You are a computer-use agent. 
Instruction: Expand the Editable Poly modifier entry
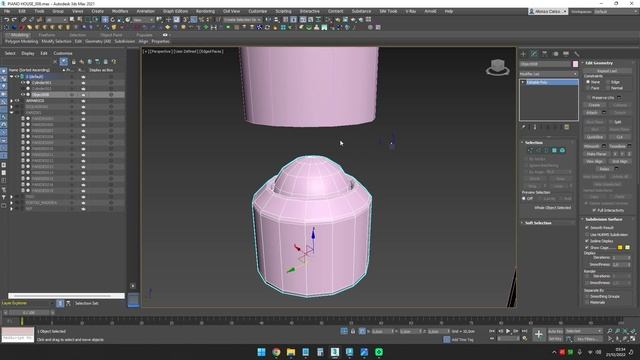coord(523,82)
